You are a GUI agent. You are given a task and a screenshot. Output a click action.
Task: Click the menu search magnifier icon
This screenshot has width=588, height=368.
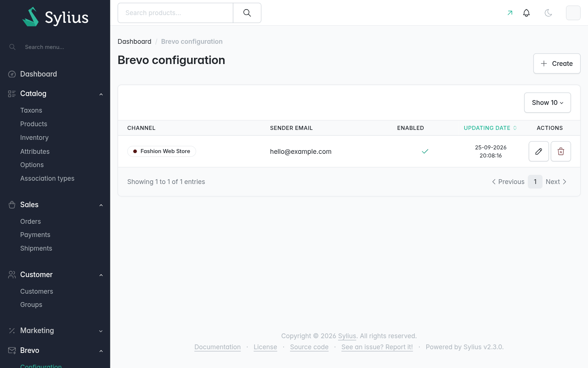pos(12,47)
